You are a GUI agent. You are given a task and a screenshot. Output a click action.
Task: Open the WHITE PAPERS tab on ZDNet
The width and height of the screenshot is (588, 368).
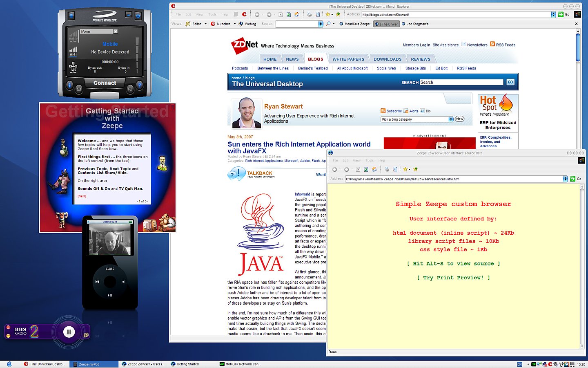pyautogui.click(x=348, y=59)
